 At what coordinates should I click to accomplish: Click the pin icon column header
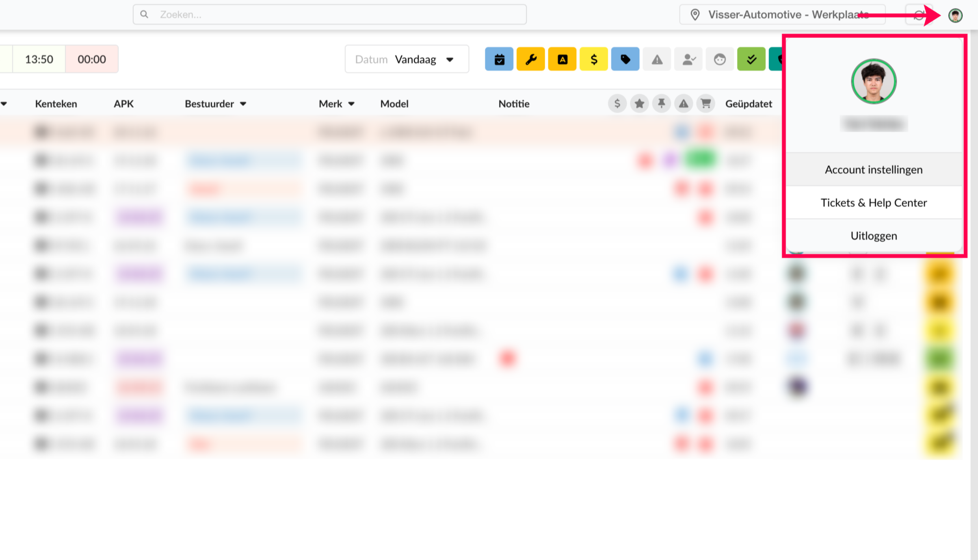click(661, 104)
